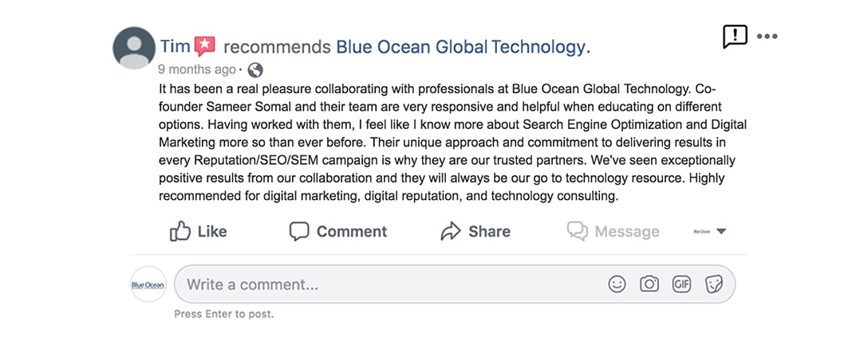This screenshot has height=341, width=868.
Task: View Tim's profile avatar picture
Action: tap(134, 48)
